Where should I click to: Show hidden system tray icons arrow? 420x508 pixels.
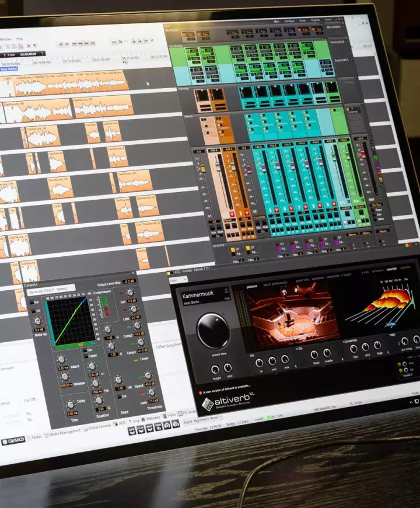coord(411,402)
